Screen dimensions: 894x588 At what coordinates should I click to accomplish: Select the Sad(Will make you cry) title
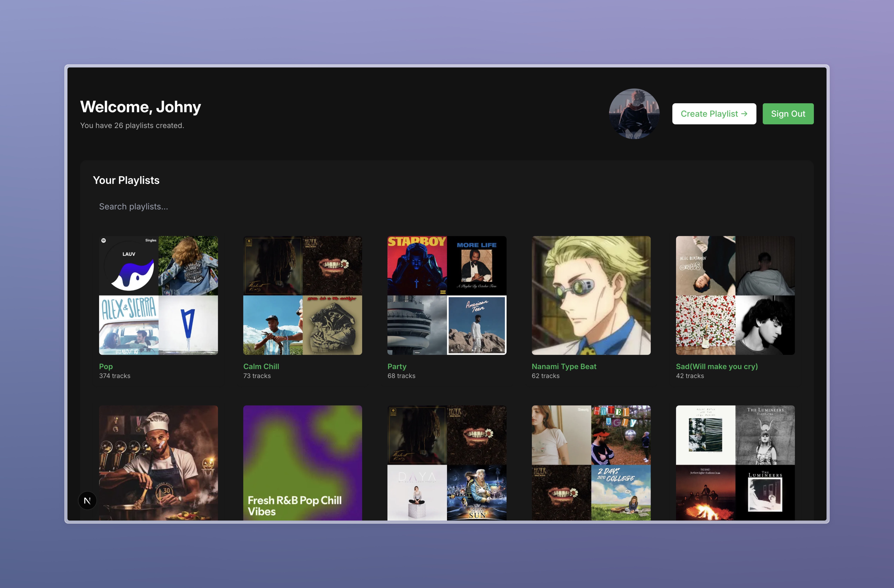point(717,367)
